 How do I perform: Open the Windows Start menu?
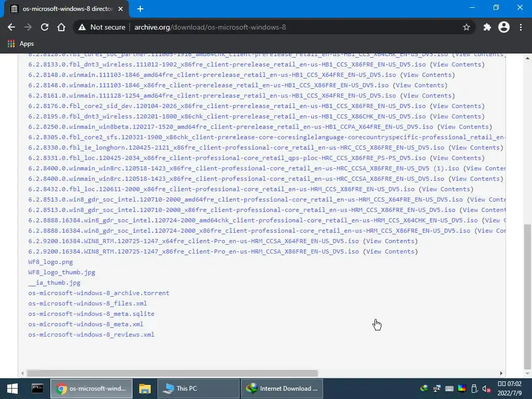pos(12,389)
